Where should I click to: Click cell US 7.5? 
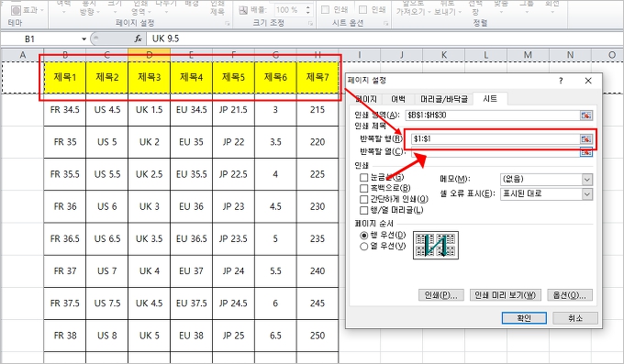tap(107, 303)
